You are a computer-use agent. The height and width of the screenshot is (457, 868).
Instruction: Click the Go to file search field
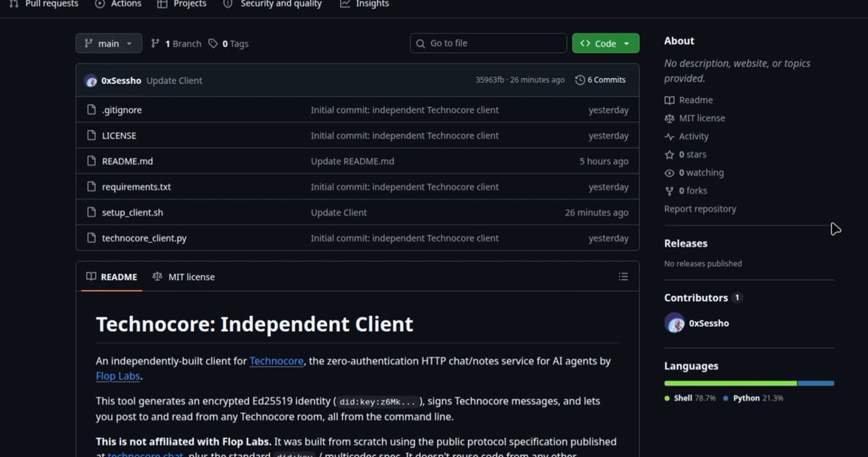tap(488, 43)
